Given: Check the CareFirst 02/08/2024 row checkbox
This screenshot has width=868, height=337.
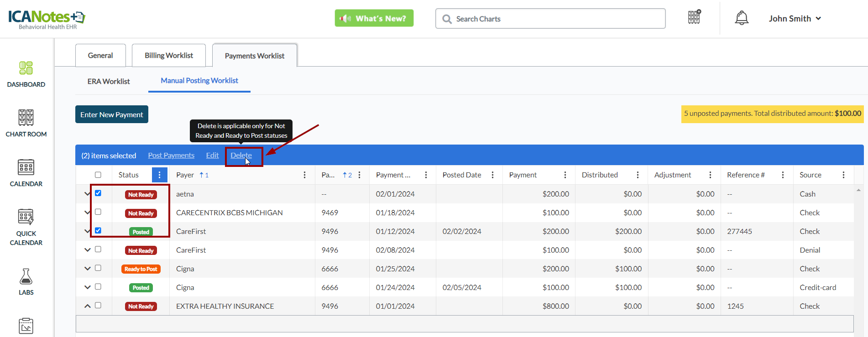Looking at the screenshot, I should (98, 249).
